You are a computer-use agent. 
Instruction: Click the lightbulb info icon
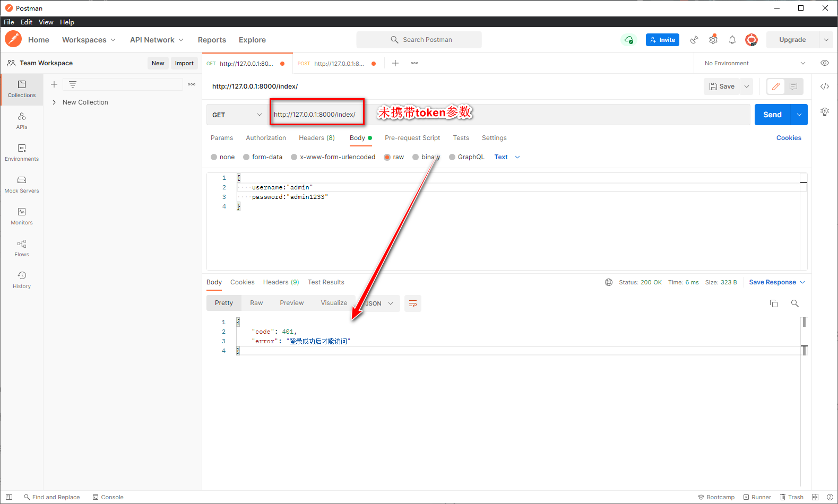[825, 112]
